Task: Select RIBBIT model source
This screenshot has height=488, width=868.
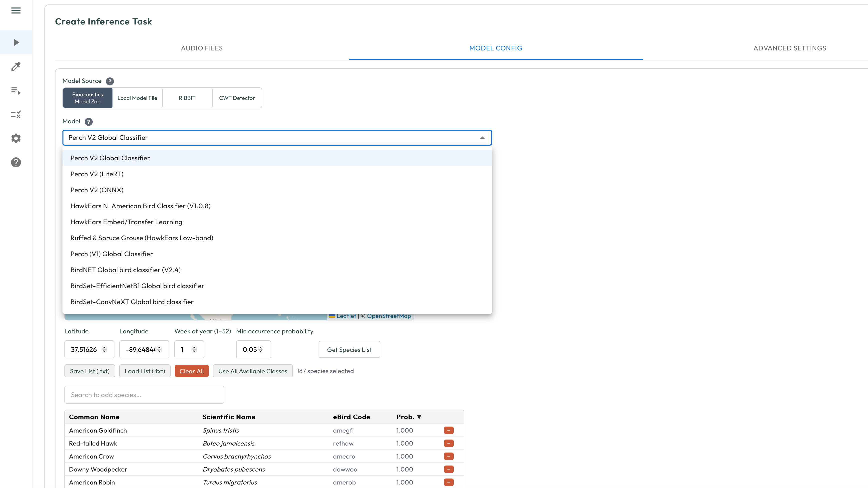Action: 187,98
